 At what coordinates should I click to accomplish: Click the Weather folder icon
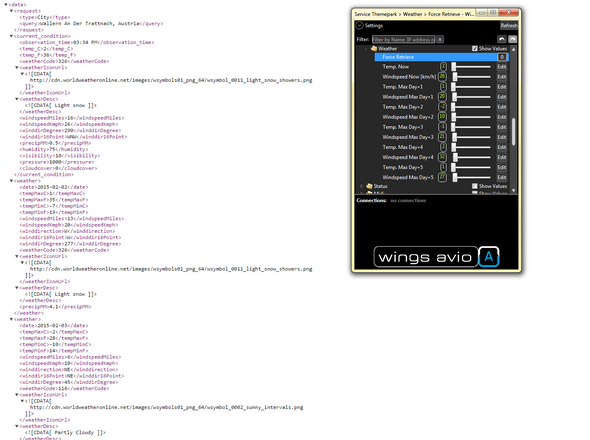coord(374,49)
